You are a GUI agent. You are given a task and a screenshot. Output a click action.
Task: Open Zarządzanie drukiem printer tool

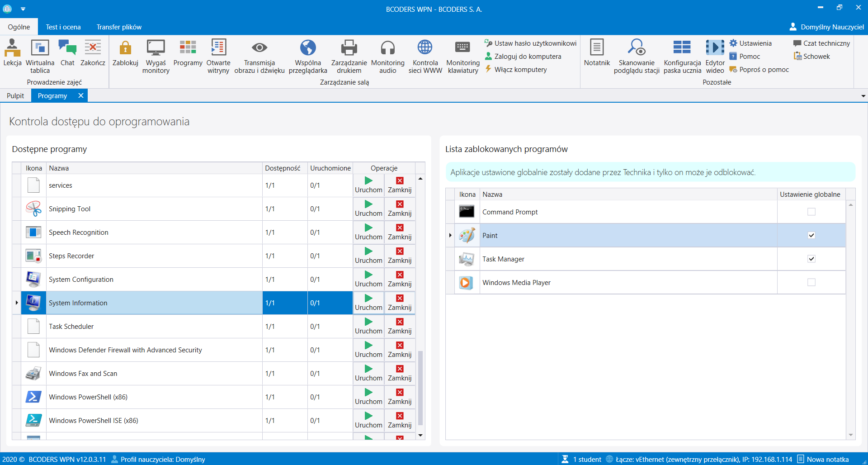[349, 57]
